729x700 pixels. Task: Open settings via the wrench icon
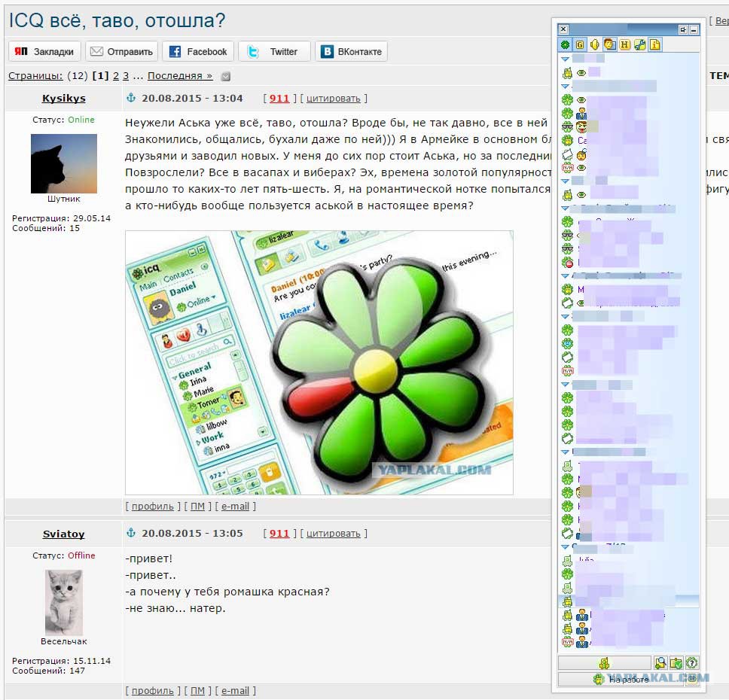[x=639, y=44]
